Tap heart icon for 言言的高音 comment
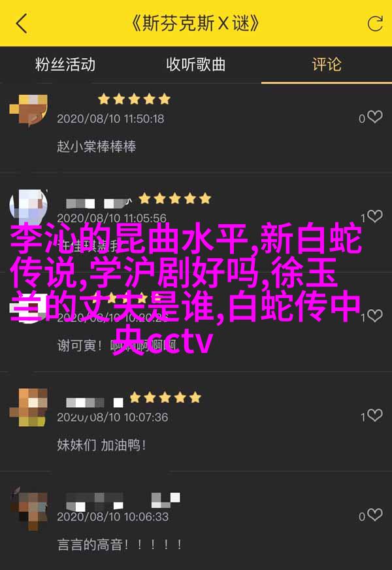 (x=374, y=514)
